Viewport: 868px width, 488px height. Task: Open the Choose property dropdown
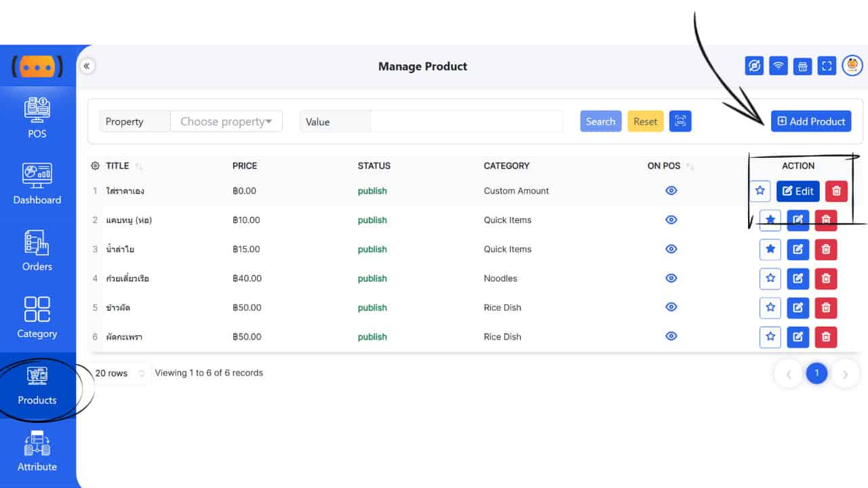tap(226, 121)
